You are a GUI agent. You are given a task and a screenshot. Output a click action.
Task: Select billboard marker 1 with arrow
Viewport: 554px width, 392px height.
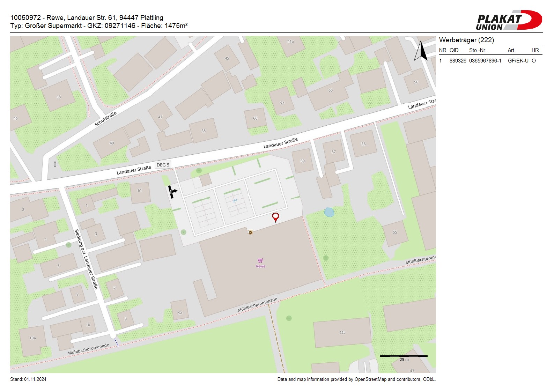pyautogui.click(x=172, y=192)
